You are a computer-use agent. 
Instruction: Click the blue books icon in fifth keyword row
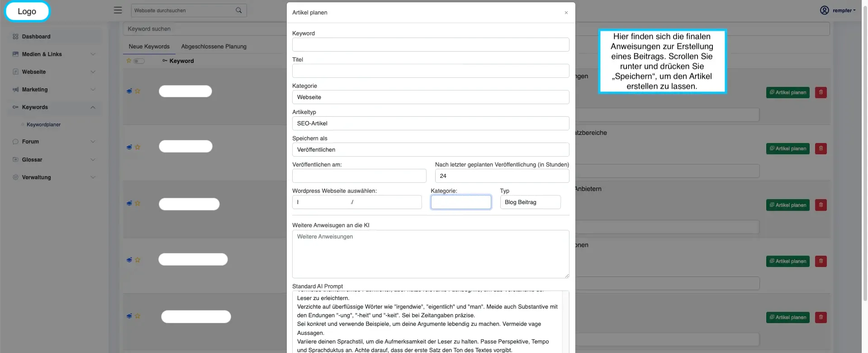click(129, 316)
